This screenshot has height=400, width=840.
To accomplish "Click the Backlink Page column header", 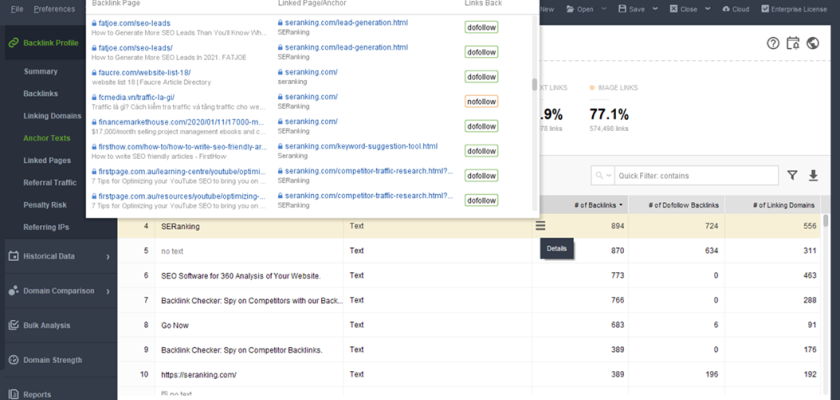I will [116, 3].
